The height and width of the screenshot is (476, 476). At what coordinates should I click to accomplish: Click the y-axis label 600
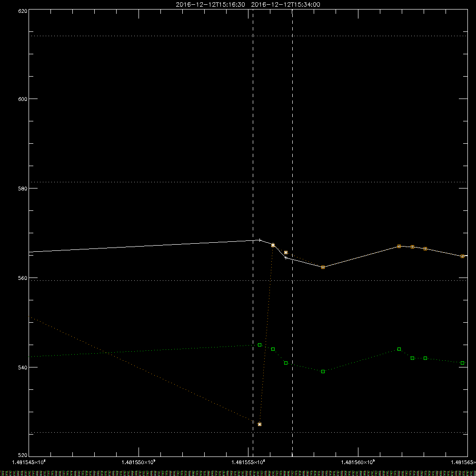point(23,99)
